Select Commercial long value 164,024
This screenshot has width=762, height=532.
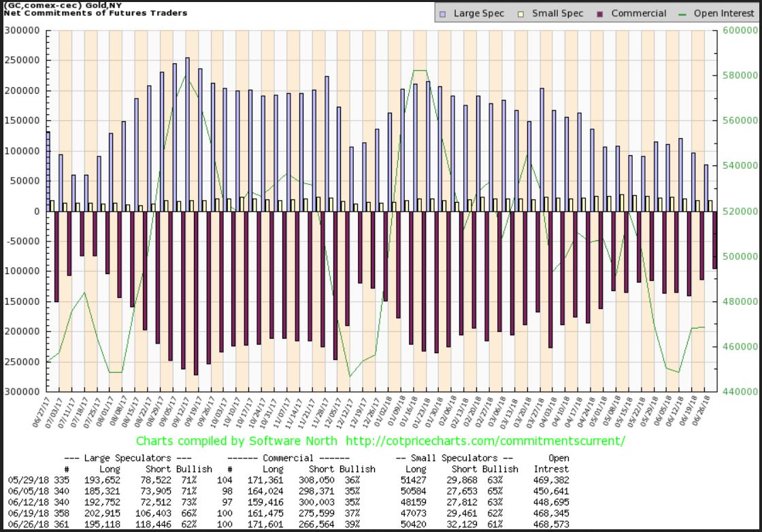coord(265,491)
